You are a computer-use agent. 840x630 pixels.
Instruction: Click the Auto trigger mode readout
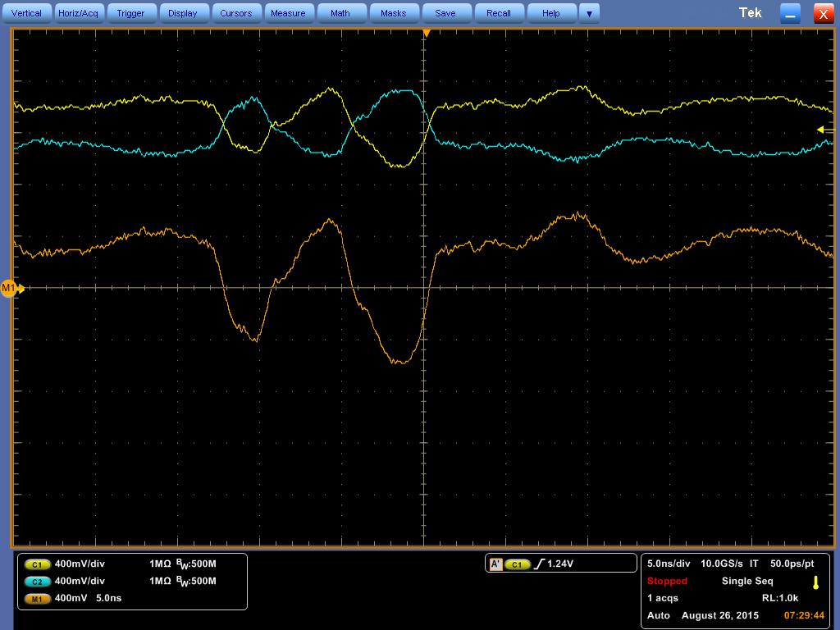click(659, 615)
